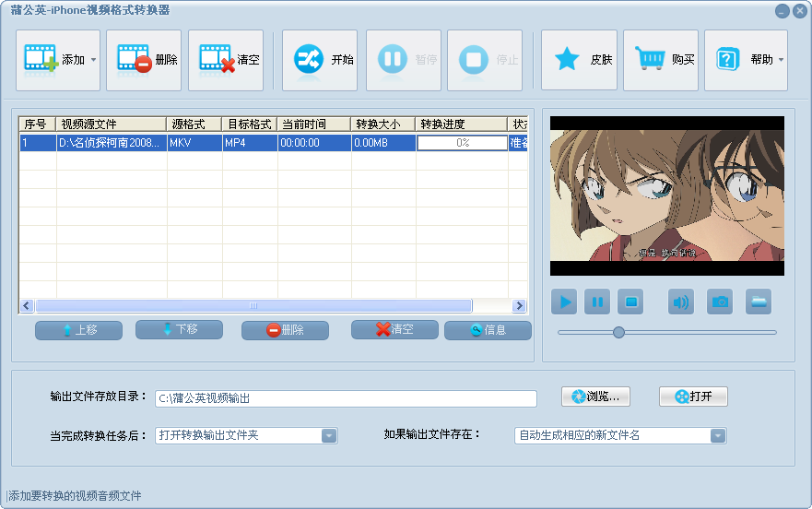Click the 下移 move down button
Image resolution: width=812 pixels, height=509 pixels.
coord(179,330)
